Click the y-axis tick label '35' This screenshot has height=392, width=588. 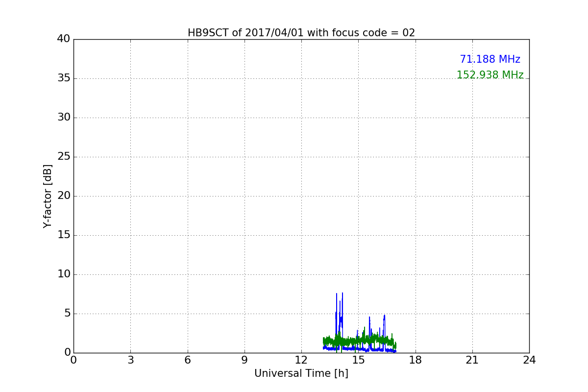click(x=64, y=78)
